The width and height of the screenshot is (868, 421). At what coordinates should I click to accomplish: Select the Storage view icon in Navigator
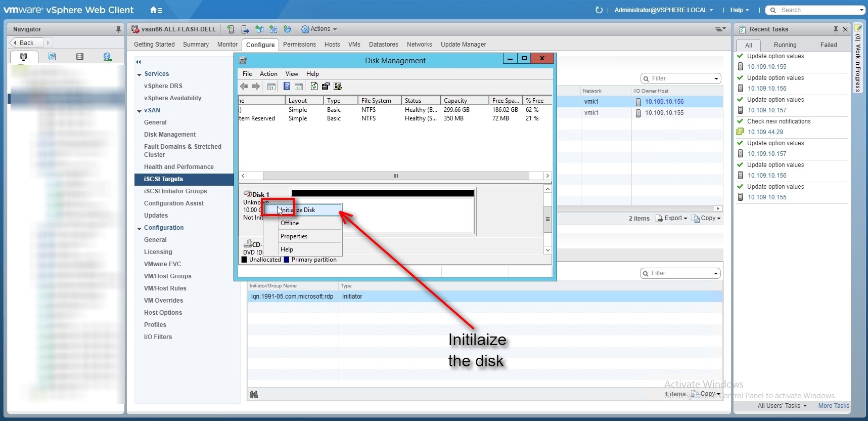click(x=79, y=57)
